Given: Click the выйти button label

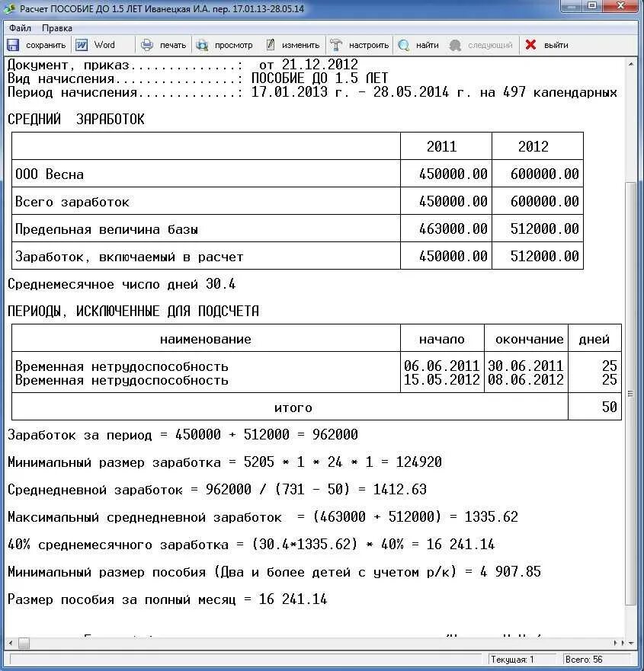Looking at the screenshot, I should pyautogui.click(x=556, y=45).
